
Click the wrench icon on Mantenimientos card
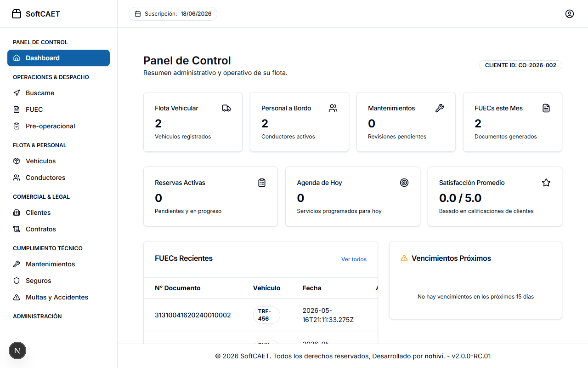coord(440,108)
